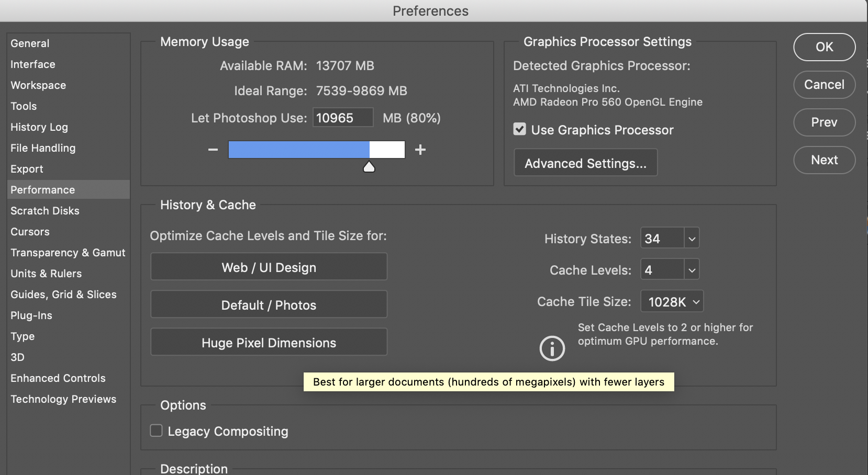Switch to Scratch Disks preferences
This screenshot has width=868, height=475.
click(x=45, y=210)
